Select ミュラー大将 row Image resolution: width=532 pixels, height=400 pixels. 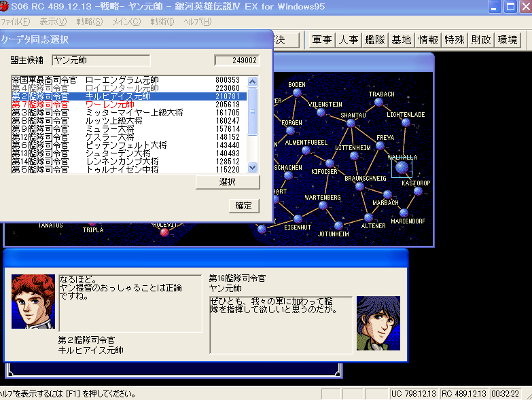[129, 129]
